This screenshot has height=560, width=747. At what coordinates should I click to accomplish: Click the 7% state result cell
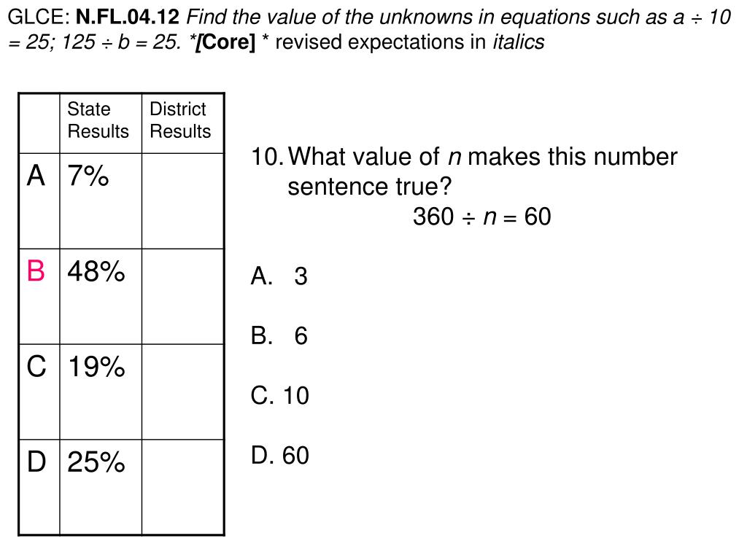[x=101, y=201]
